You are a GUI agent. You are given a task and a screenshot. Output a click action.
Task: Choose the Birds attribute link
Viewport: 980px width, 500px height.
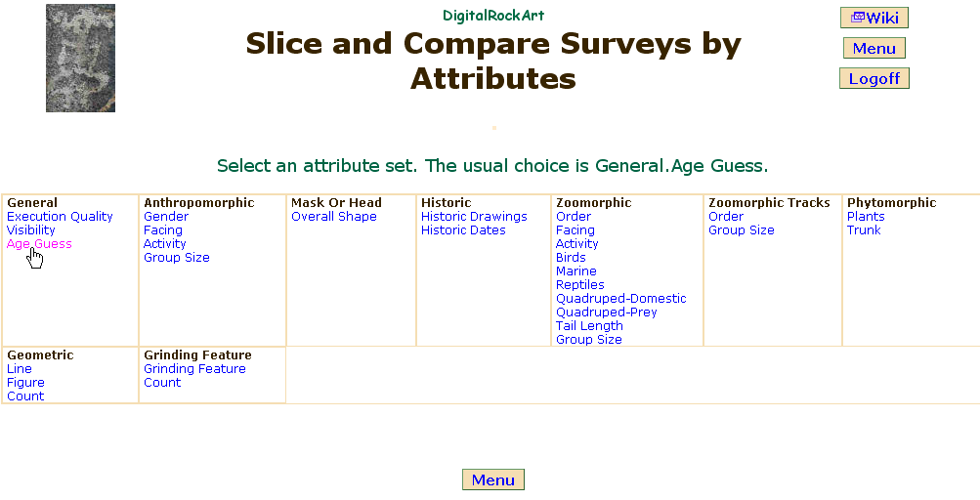pos(571,258)
